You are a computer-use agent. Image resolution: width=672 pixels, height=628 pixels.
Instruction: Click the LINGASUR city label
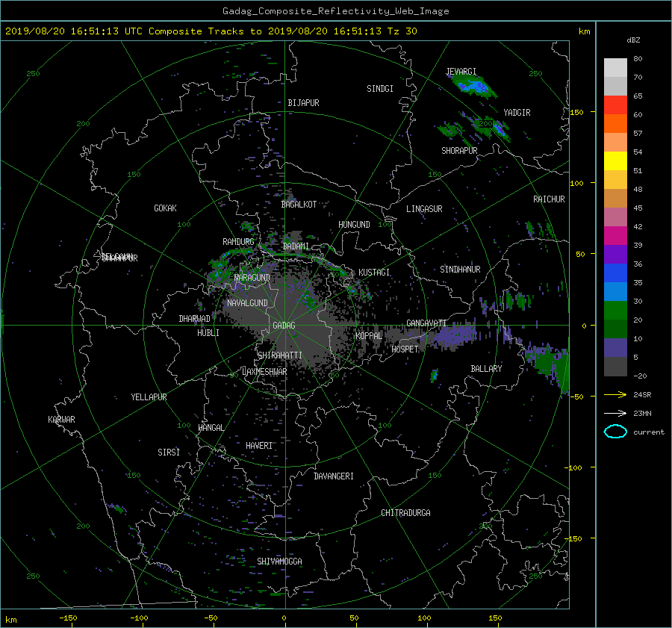click(x=424, y=209)
